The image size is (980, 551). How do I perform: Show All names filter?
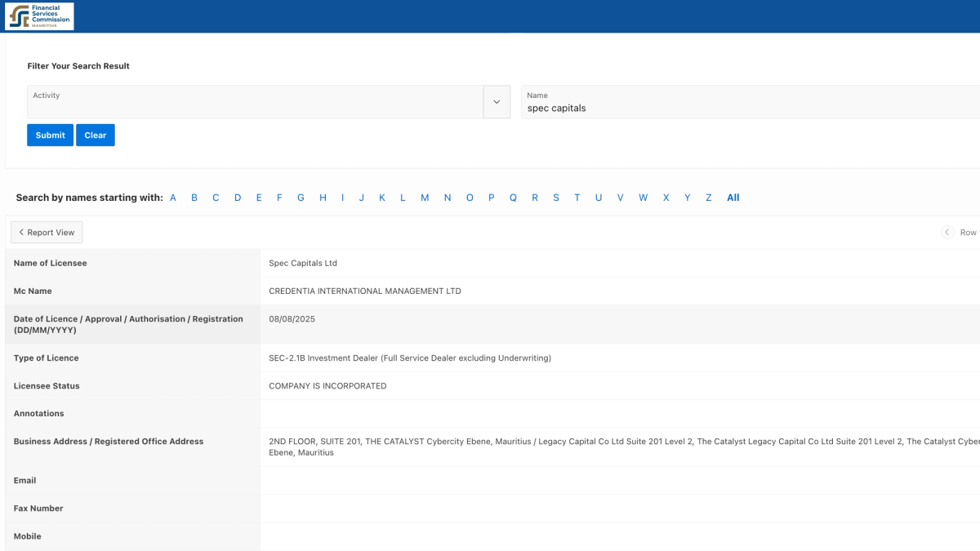click(733, 198)
